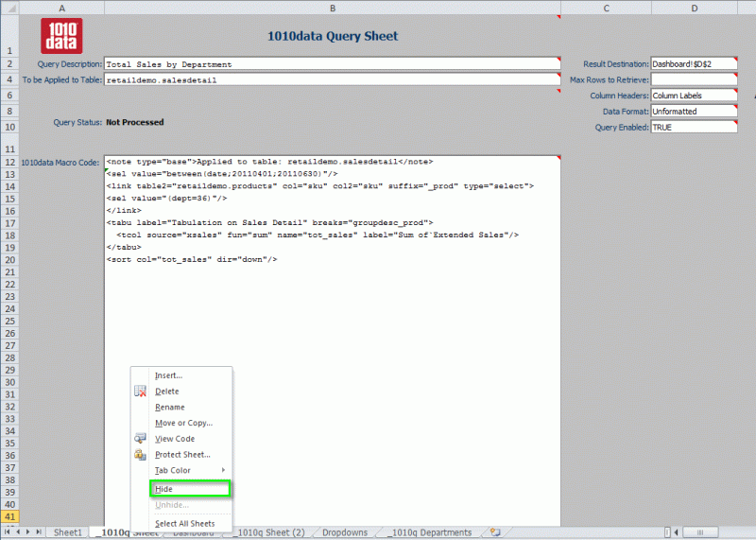The image size is (756, 540).
Task: Click the '</link>' code line
Action: [124, 210]
